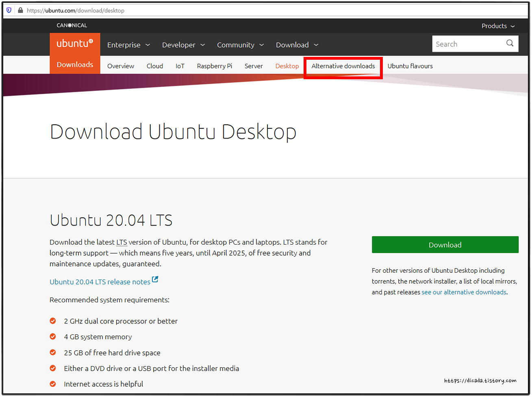This screenshot has width=532, height=397.
Task: Click 'Either a DVD drive or a USB port' line
Action: pos(152,369)
